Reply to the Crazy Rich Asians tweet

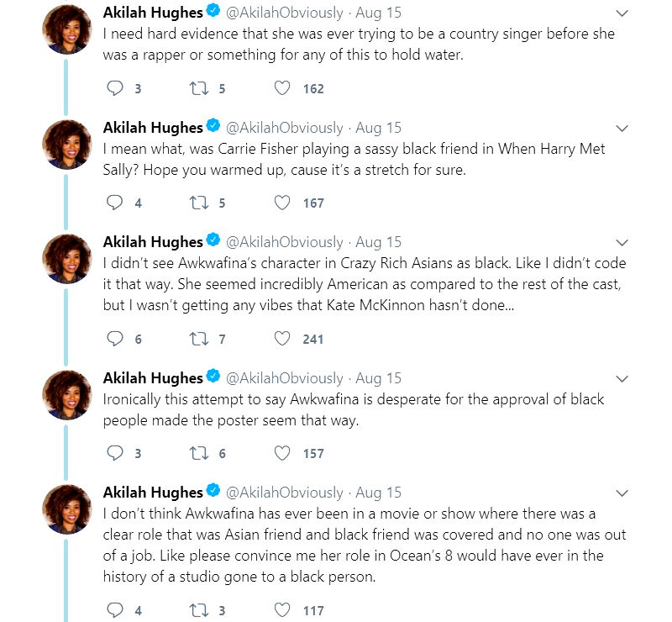(x=116, y=339)
